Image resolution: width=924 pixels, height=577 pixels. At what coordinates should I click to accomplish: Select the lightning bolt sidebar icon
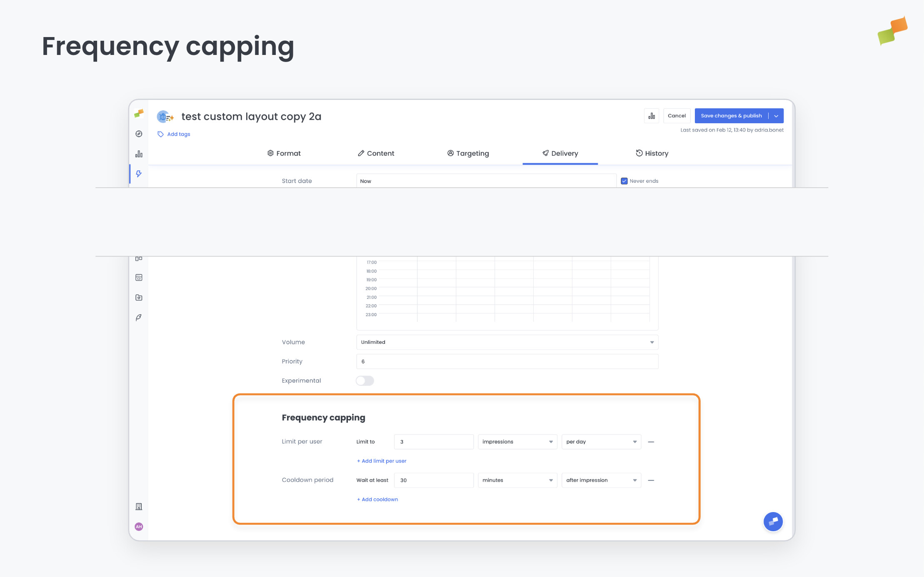pos(139,174)
